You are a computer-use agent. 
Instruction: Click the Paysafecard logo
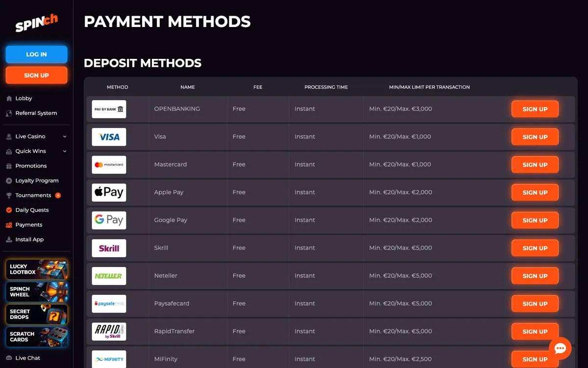(x=109, y=304)
